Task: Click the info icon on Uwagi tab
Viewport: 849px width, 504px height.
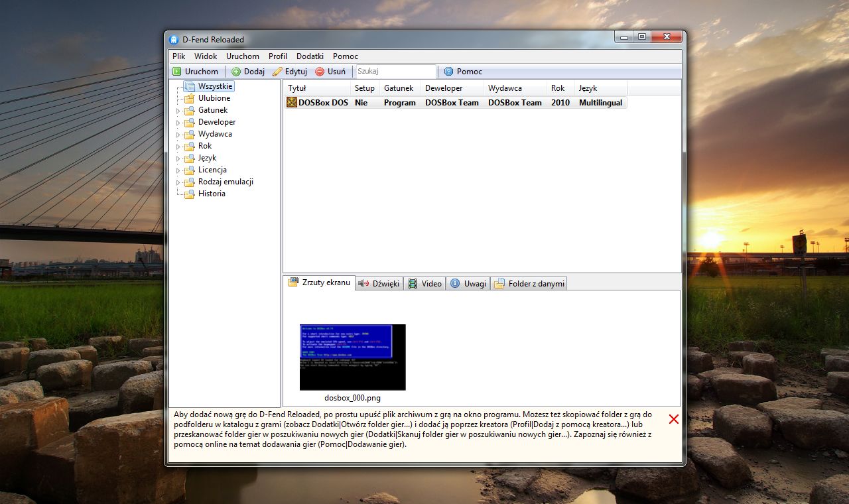Action: coord(456,283)
